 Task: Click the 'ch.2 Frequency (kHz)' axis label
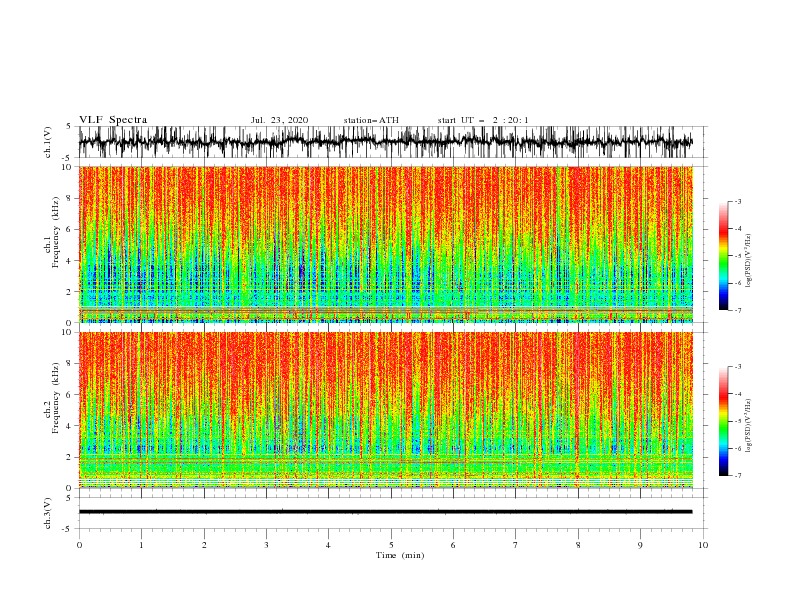tap(52, 397)
